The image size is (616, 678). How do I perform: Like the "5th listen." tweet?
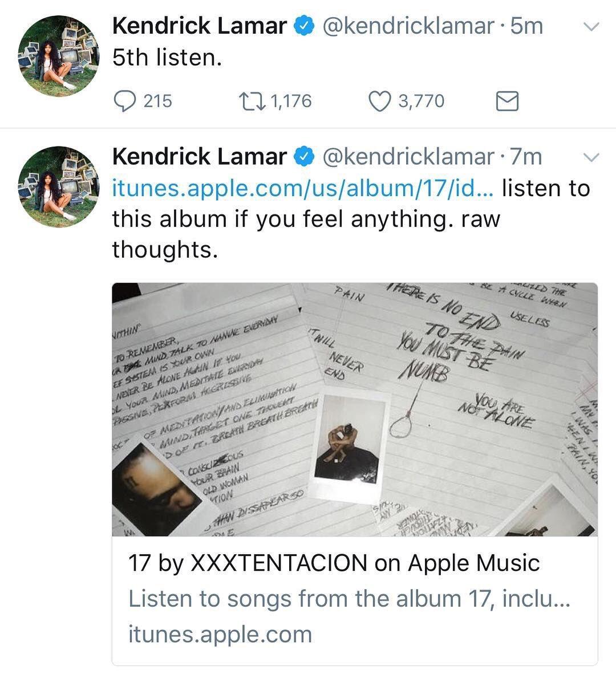379,102
